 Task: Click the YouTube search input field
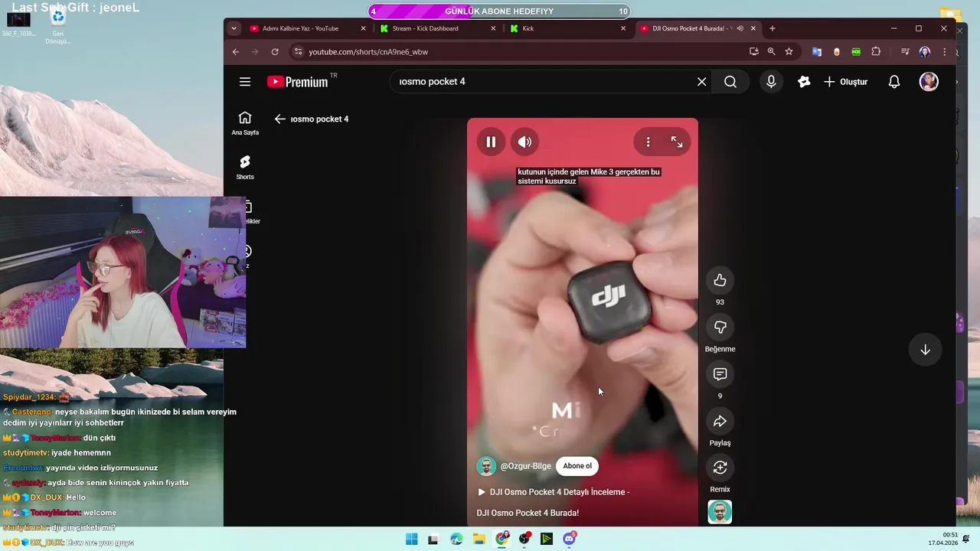coord(544,82)
